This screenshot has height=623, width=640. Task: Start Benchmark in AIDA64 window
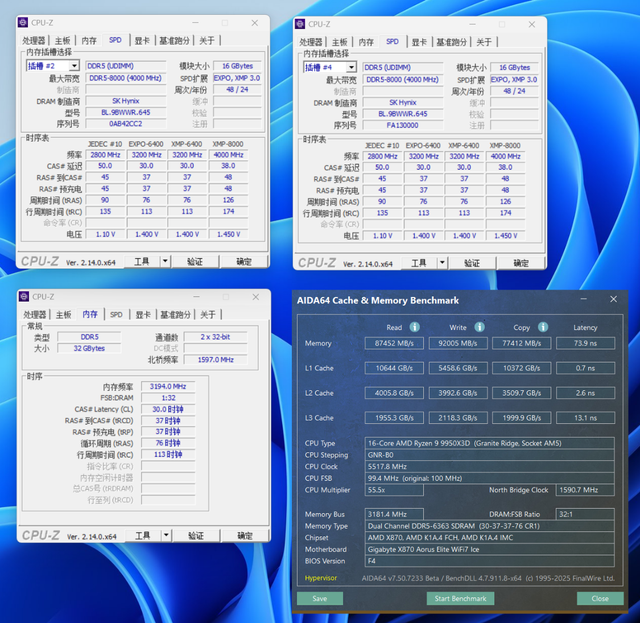[x=460, y=599]
